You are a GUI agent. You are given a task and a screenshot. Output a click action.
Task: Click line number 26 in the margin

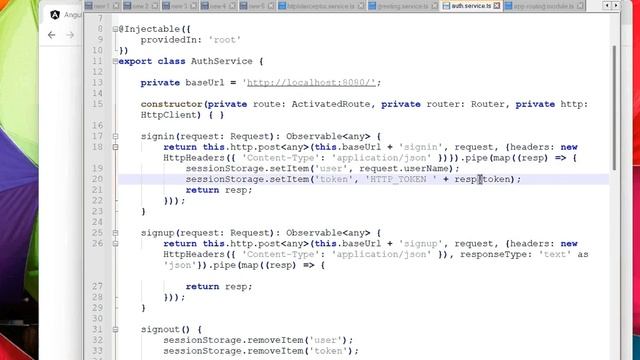(x=97, y=243)
